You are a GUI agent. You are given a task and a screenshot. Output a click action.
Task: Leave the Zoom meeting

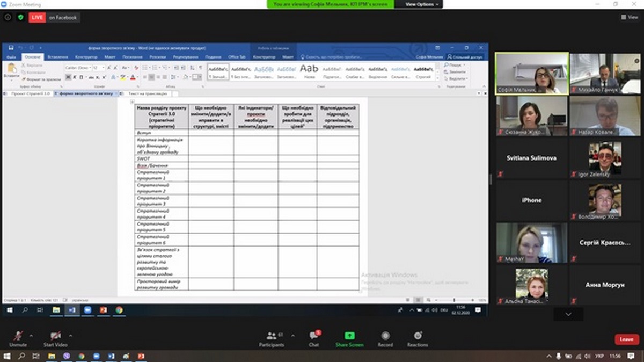pos(626,339)
